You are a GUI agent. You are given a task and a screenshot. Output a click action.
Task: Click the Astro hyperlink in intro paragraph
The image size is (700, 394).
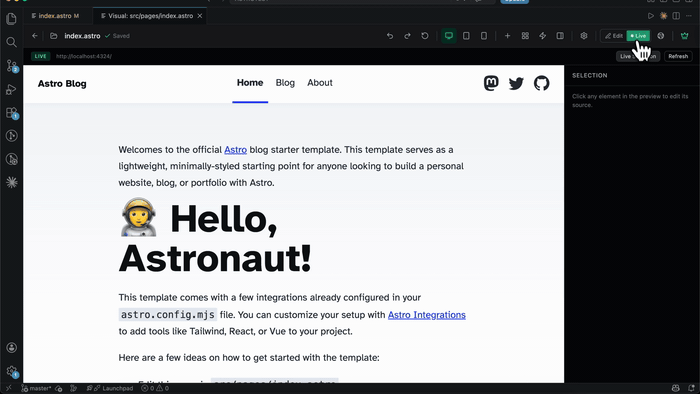tap(235, 149)
